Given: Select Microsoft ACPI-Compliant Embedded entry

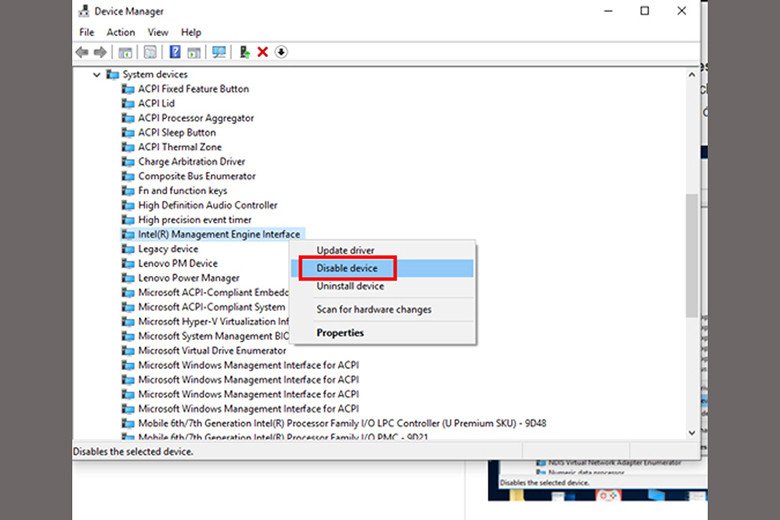Looking at the screenshot, I should (213, 293).
